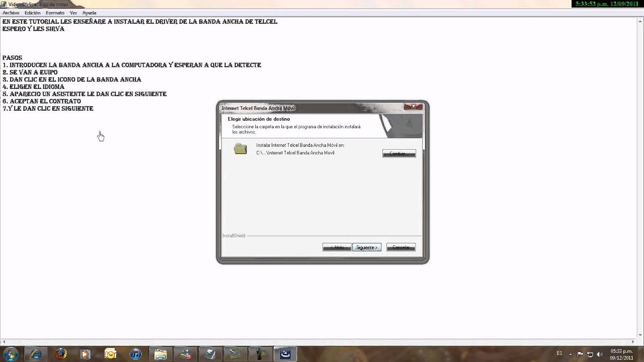This screenshot has width=644, height=362.
Task: Open Action Center flag icon
Action: pos(580,354)
